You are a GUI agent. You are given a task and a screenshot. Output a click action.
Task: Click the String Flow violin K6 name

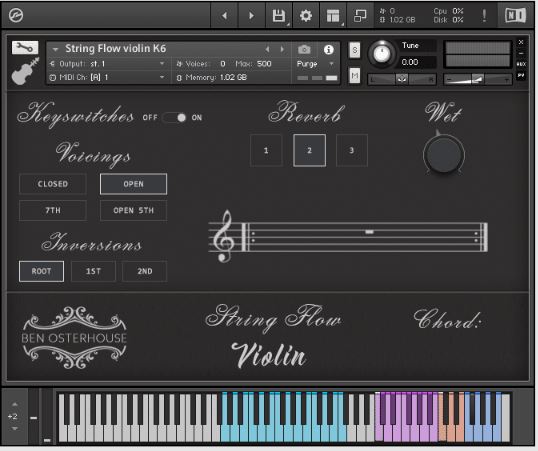point(116,49)
